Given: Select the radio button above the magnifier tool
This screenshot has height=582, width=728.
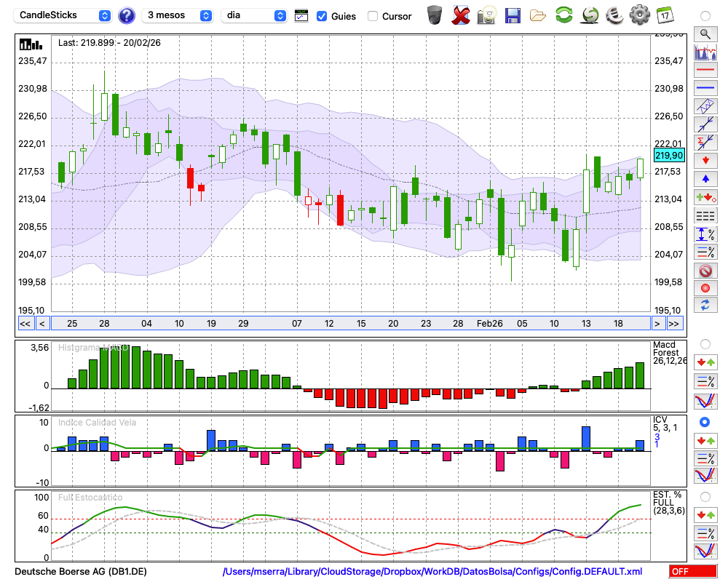Looking at the screenshot, I should tap(705, 16).
